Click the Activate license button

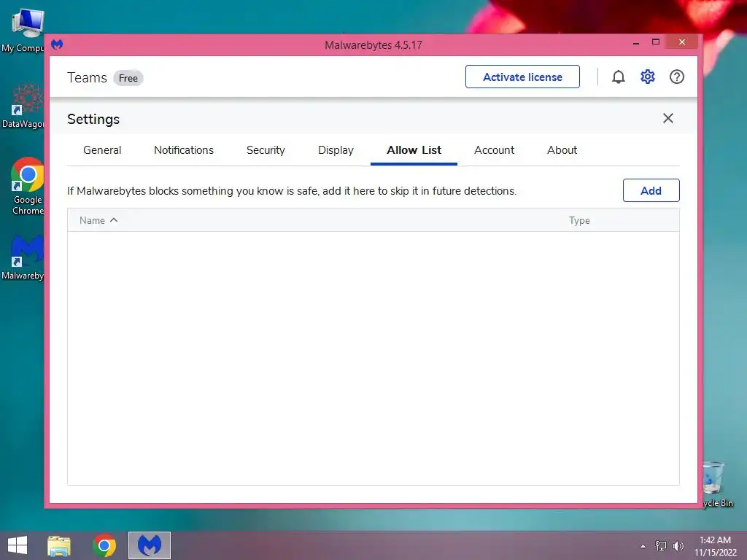[522, 77]
